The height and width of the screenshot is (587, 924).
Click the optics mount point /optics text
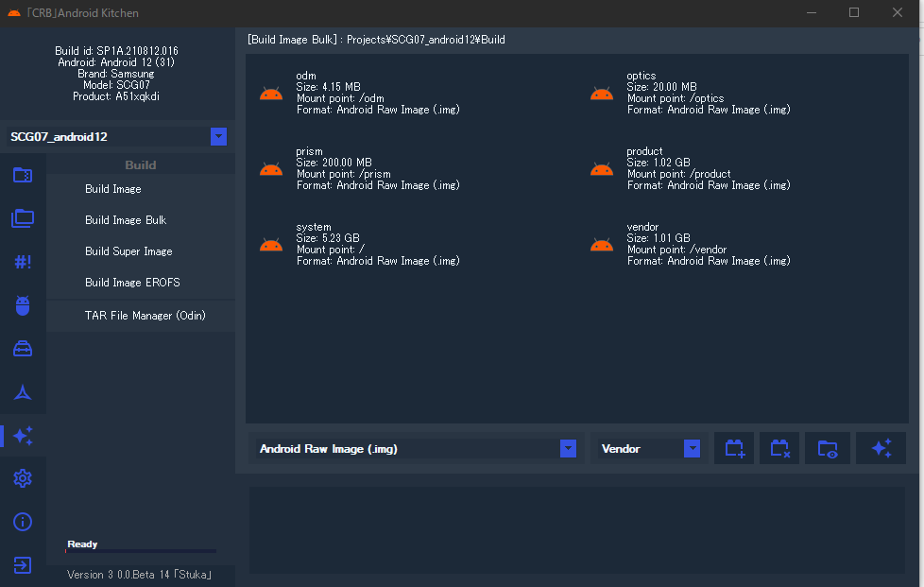(x=676, y=98)
